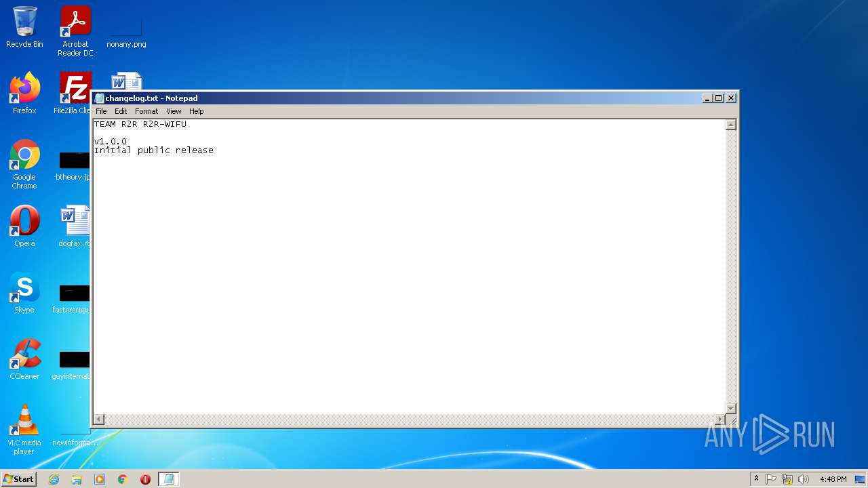The height and width of the screenshot is (488, 868).
Task: Select the guyinternat desktop file
Action: coord(72,365)
